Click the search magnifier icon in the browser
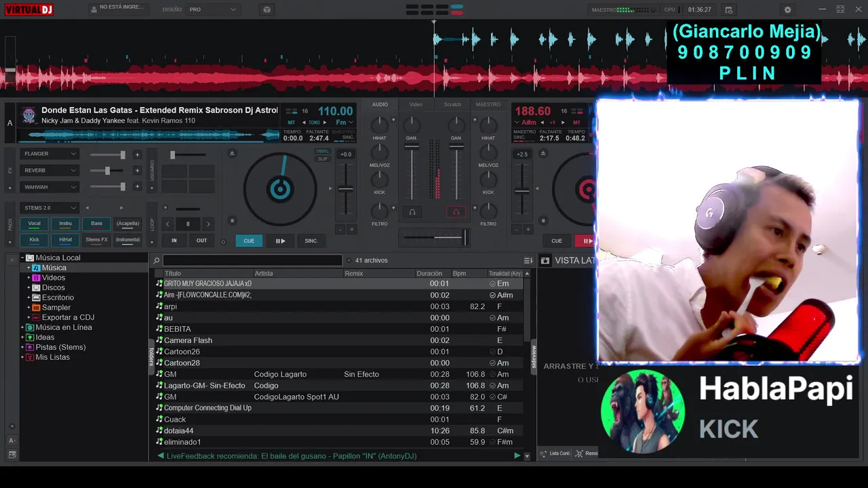This screenshot has width=868, height=488. (x=156, y=260)
